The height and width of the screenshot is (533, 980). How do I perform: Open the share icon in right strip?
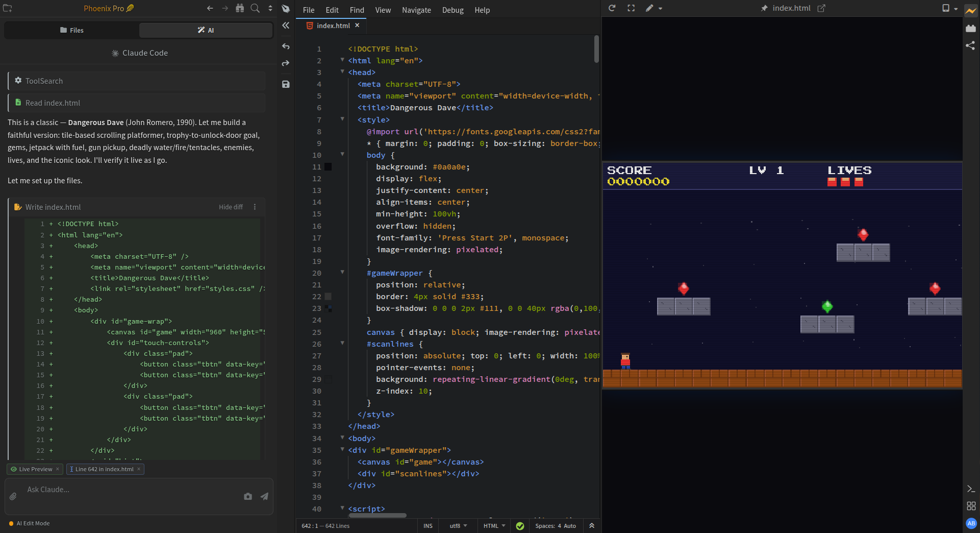970,45
